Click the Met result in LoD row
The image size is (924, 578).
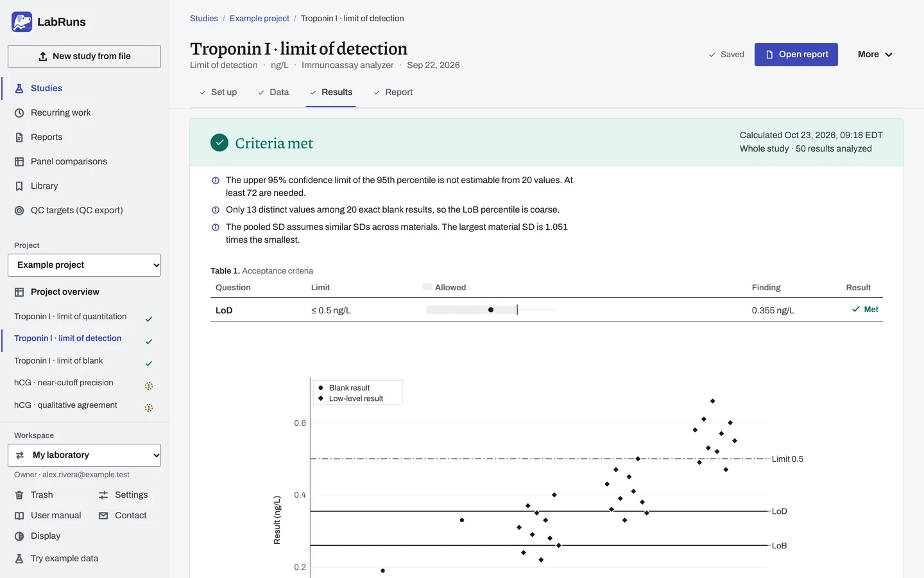865,310
